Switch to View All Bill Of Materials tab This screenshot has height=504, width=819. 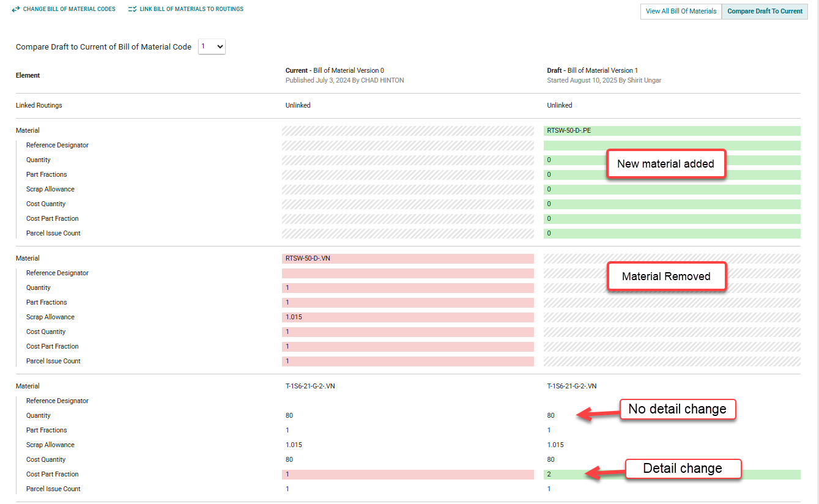tap(681, 11)
